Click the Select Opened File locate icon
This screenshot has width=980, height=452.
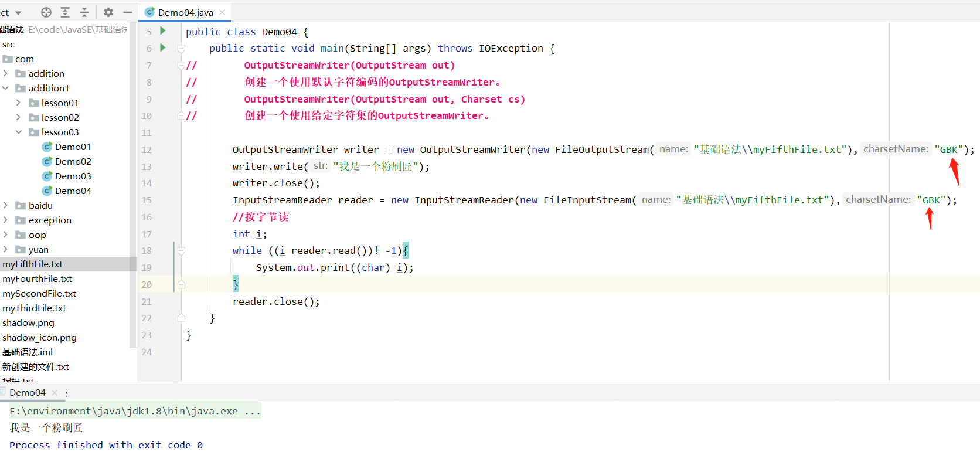46,12
